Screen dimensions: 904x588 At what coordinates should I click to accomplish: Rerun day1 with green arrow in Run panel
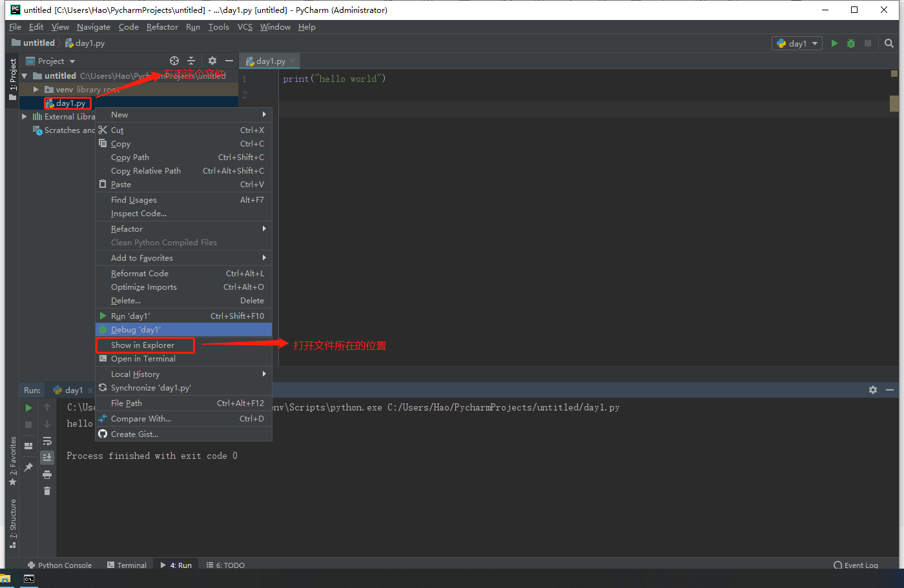[x=28, y=408]
